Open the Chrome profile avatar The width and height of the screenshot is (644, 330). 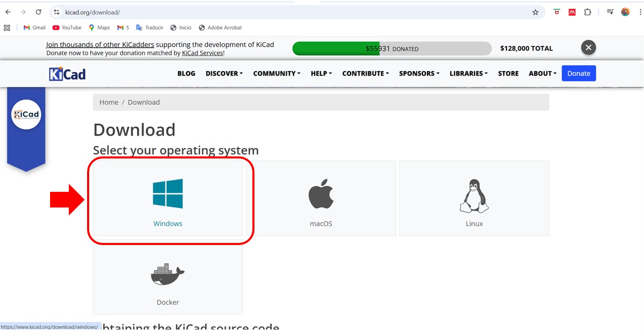[x=625, y=12]
